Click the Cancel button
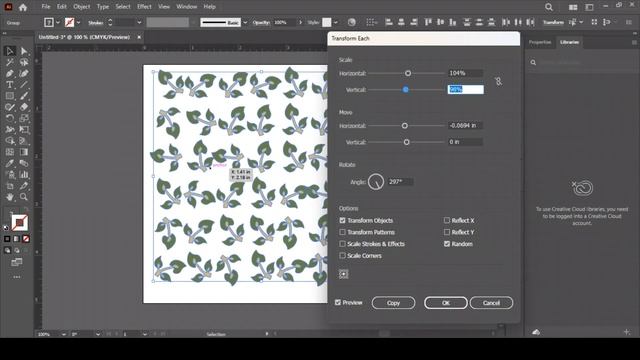The height and width of the screenshot is (360, 640). (491, 303)
